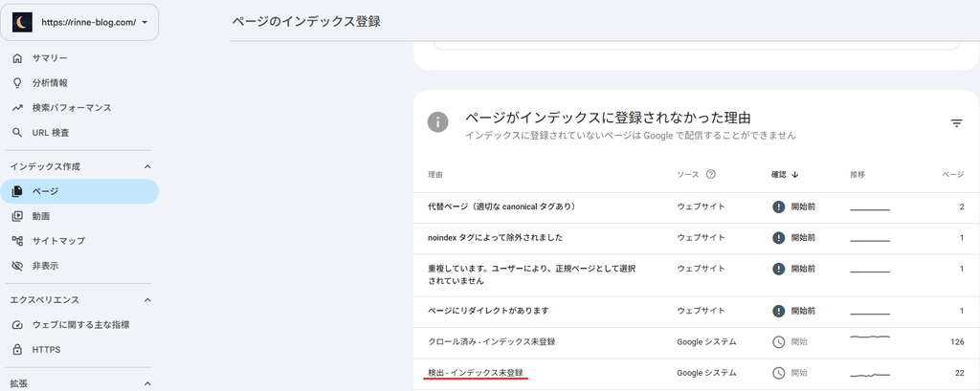
Task: Click the 開始前 status icon in noindex row
Action: click(x=778, y=238)
